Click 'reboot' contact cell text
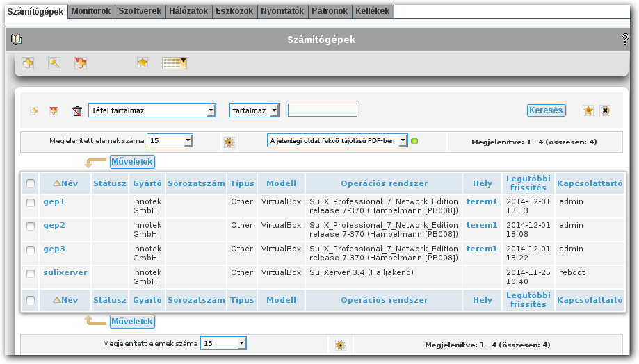This screenshot has height=364, width=639. [572, 272]
